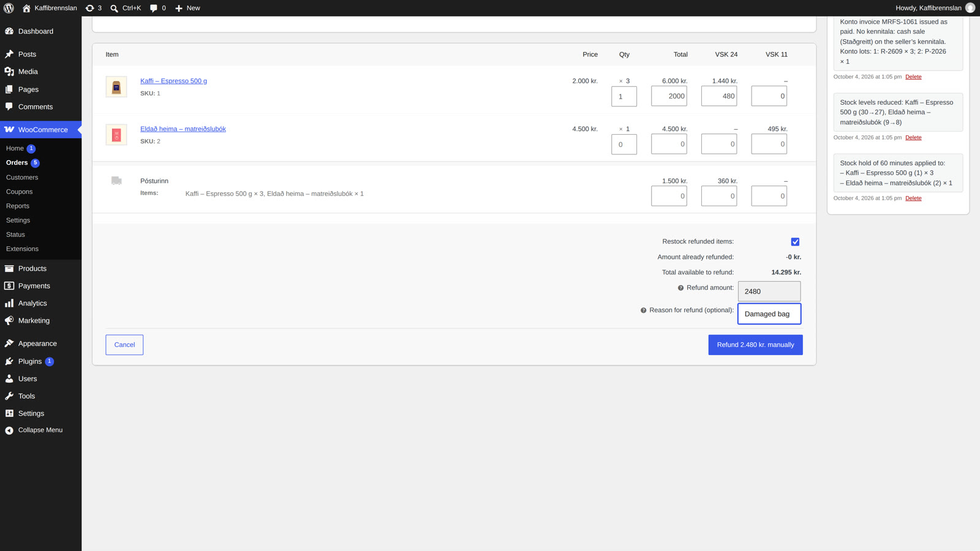Image resolution: width=980 pixels, height=551 pixels.
Task: Click the Espresso product thumbnail
Action: click(x=116, y=87)
